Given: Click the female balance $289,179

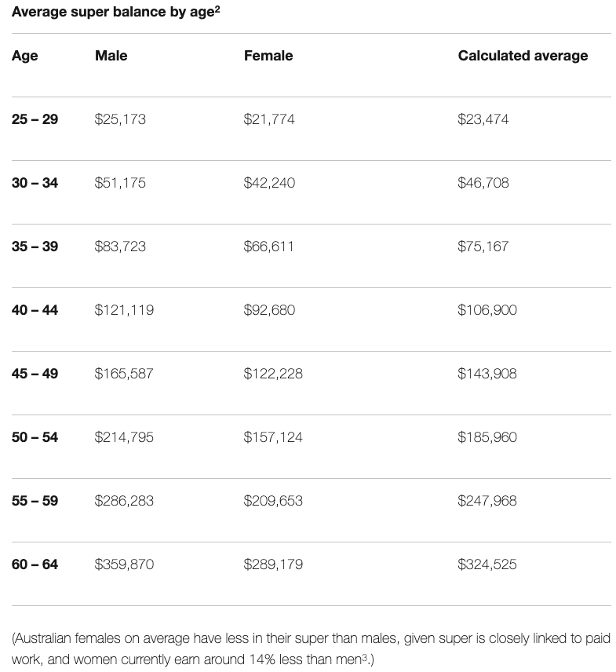Looking at the screenshot, I should [x=273, y=564].
